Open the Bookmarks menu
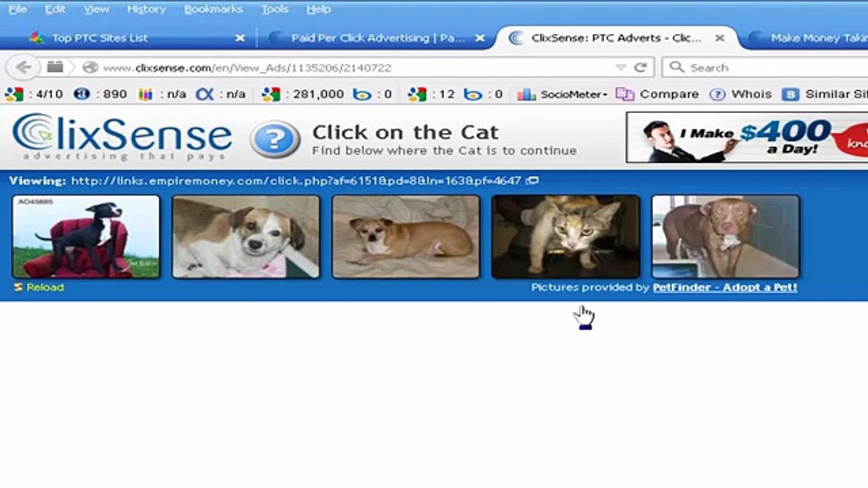Image resolution: width=868 pixels, height=488 pixels. click(x=214, y=9)
